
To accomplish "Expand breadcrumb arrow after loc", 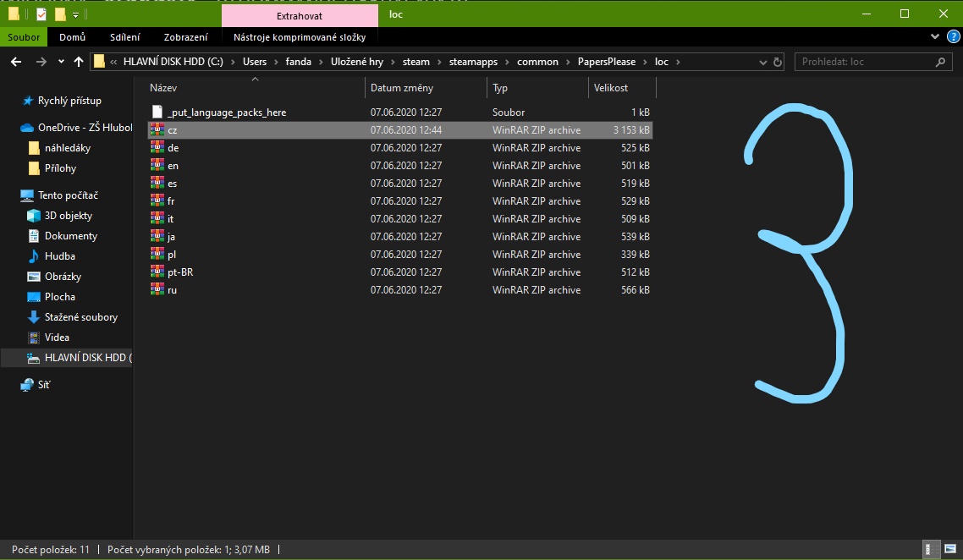I will (678, 62).
